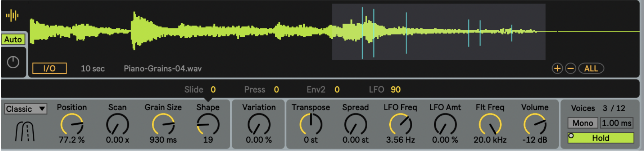Zoom in with the plus icon
Viewport: 644px width, 151px height.
point(557,69)
